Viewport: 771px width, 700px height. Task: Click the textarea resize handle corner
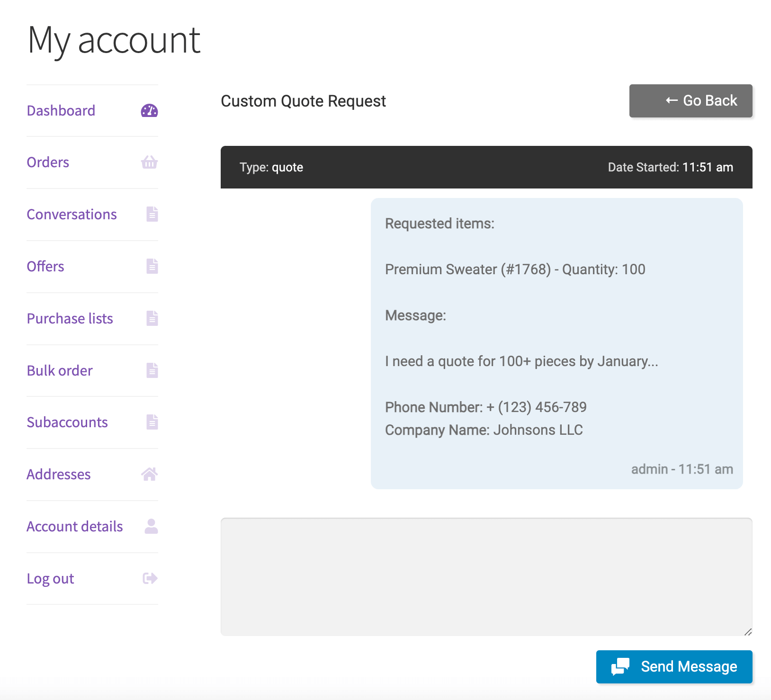coord(748,632)
